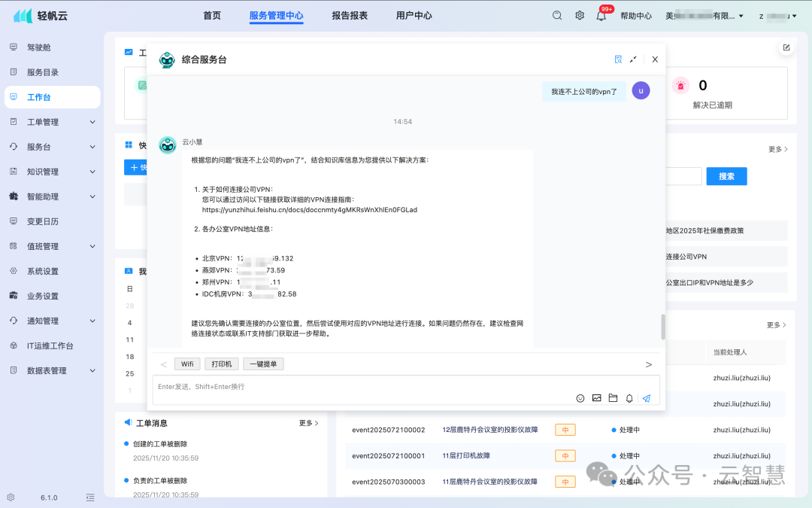
Task: Open the folder/file attachment icon in chat
Action: tap(613, 397)
